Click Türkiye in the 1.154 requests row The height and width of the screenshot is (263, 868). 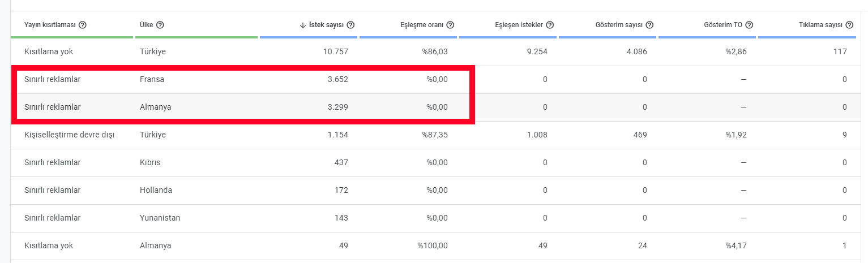point(153,135)
